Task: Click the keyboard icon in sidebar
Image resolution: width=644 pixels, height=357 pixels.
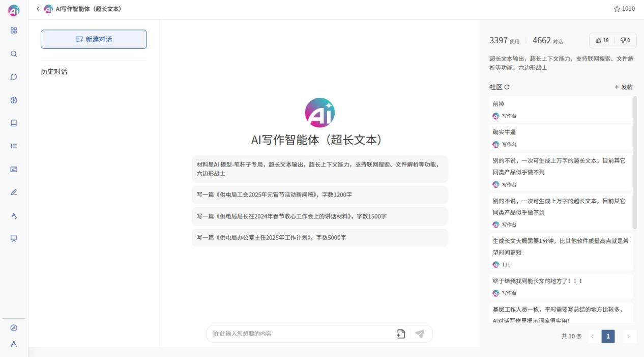Action: pos(14,169)
